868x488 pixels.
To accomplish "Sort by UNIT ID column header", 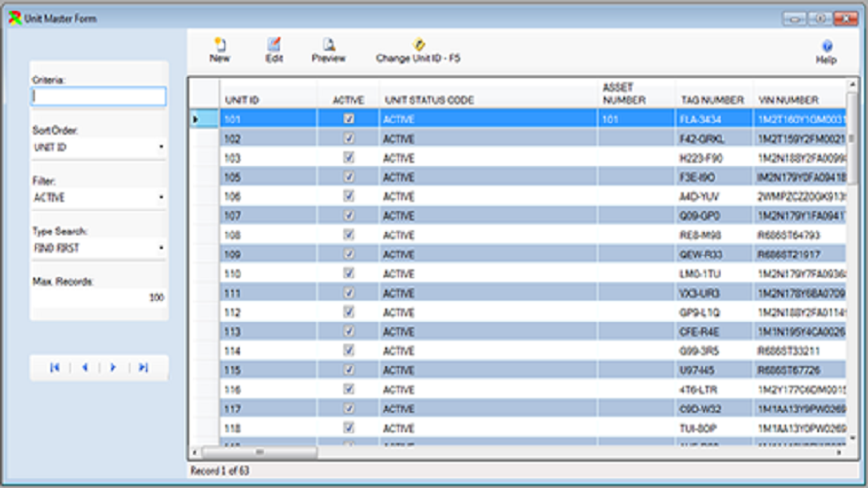I will click(242, 100).
